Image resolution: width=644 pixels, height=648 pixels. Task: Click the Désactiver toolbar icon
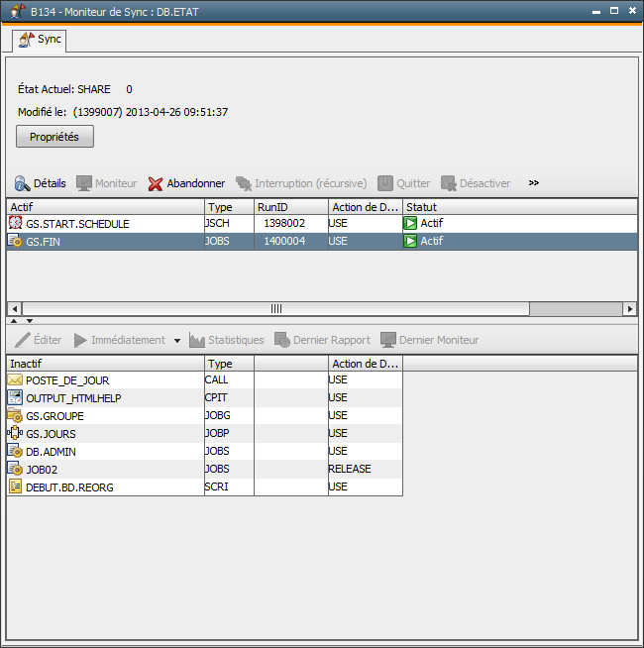tap(449, 183)
